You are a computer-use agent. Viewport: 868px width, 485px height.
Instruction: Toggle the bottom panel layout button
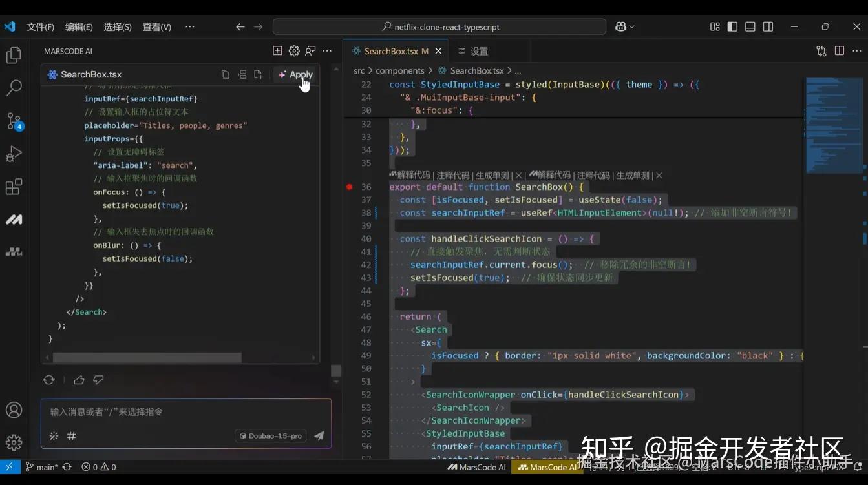[x=750, y=27]
